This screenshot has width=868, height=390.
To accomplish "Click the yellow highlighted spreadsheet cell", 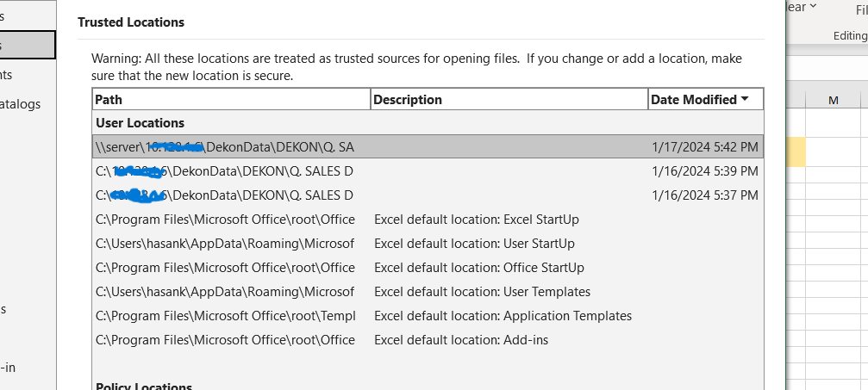I will pos(796,152).
